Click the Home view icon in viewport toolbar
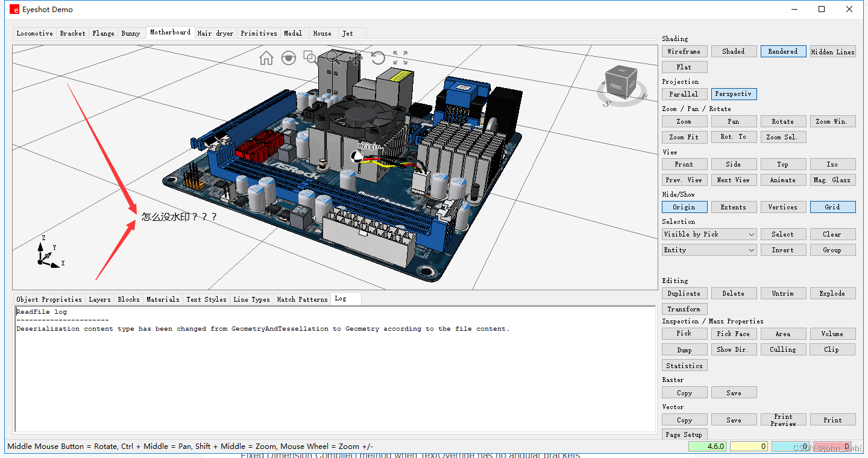The image size is (868, 458). tap(266, 58)
